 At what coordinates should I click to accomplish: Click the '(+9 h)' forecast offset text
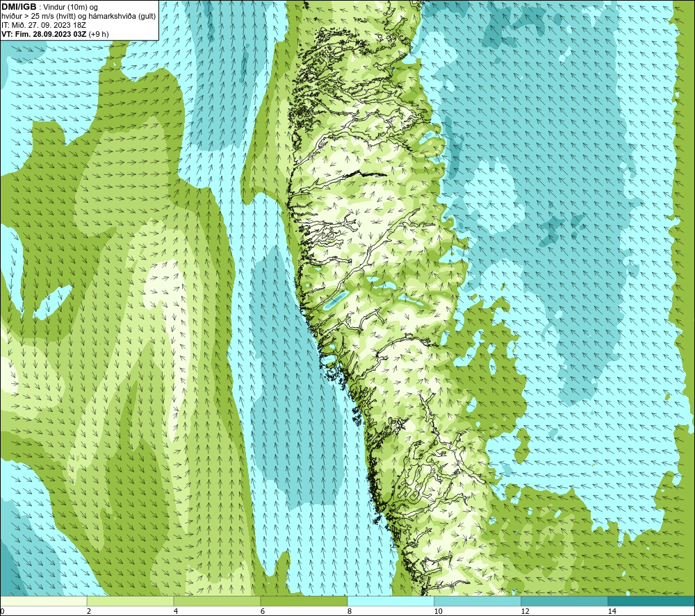[x=99, y=34]
